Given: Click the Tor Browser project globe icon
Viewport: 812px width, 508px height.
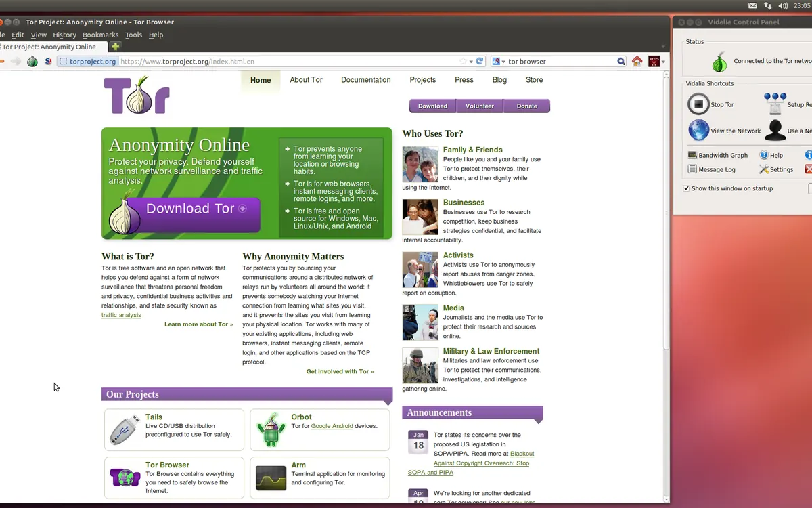Looking at the screenshot, I should pos(125,477).
